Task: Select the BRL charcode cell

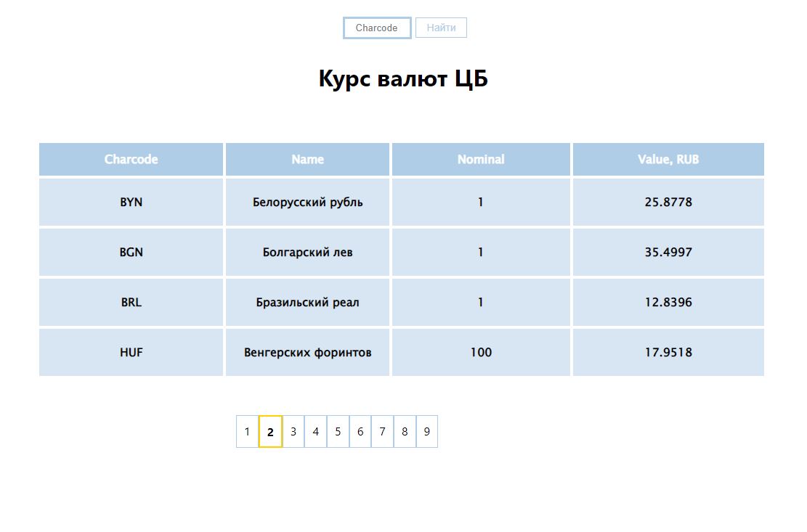Action: 131,302
